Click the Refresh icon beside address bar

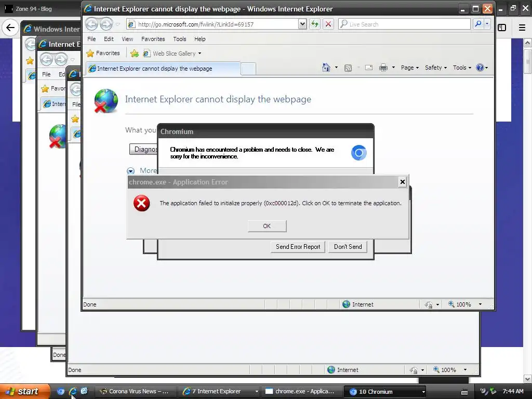point(315,24)
